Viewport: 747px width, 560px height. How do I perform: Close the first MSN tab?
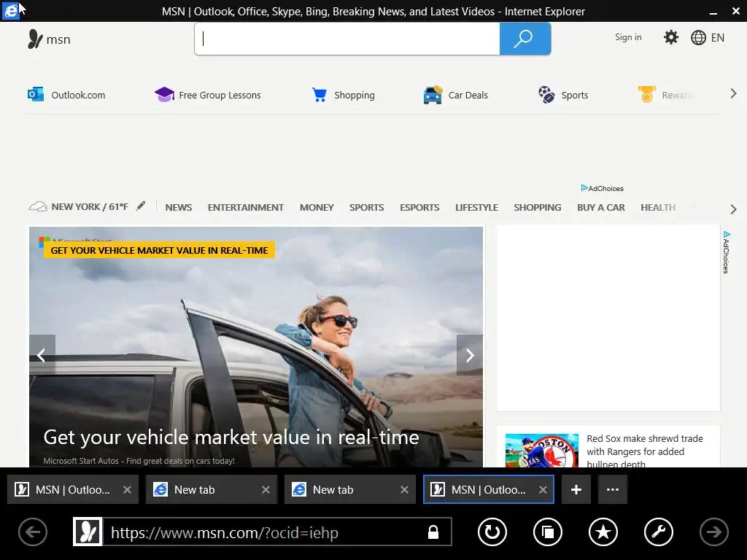tap(127, 489)
